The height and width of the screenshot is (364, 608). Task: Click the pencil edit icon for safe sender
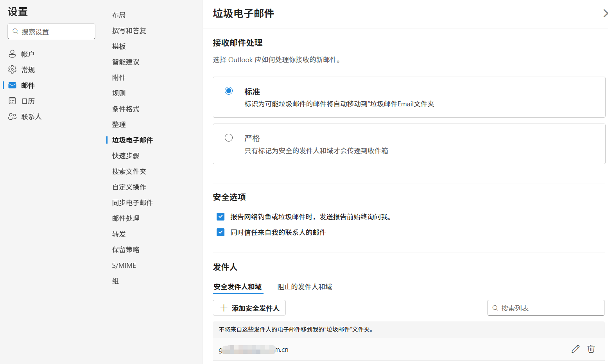[575, 349]
